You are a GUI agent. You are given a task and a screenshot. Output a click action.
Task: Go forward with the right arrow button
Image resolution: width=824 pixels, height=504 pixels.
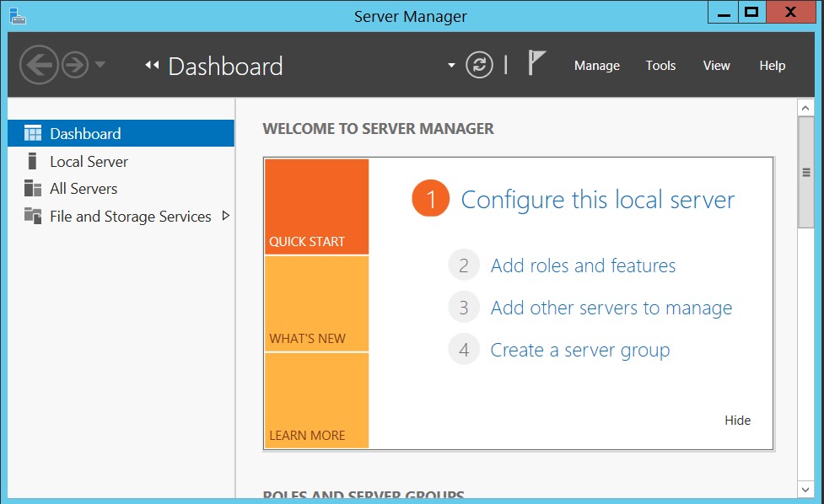[75, 65]
